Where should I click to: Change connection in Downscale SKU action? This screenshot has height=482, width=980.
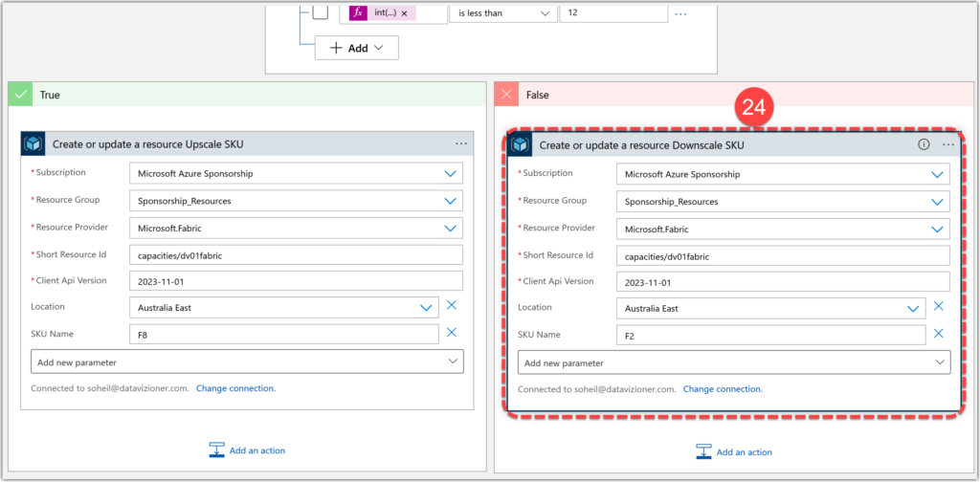tap(723, 389)
